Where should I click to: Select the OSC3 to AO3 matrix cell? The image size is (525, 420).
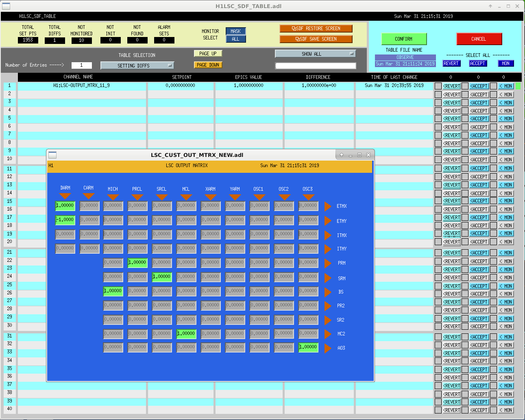point(308,347)
